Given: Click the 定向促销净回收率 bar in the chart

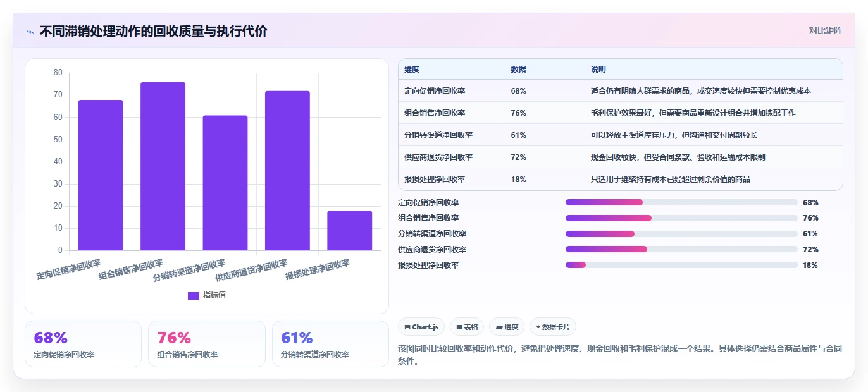Looking at the screenshot, I should [101, 175].
